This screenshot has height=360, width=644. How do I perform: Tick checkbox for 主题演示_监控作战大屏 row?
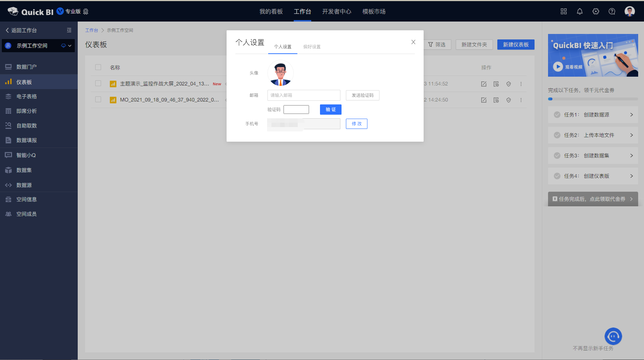tap(98, 83)
